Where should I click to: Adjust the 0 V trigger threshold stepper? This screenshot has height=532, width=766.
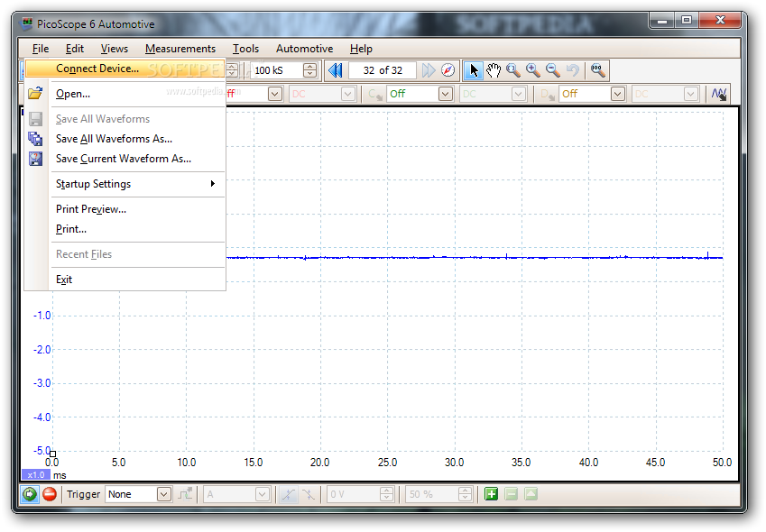point(386,494)
